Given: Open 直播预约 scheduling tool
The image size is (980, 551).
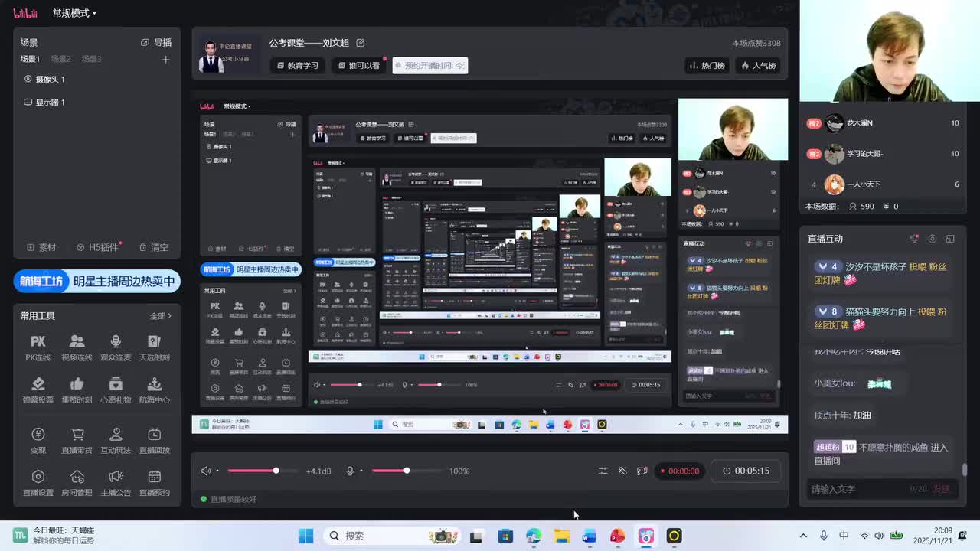Looking at the screenshot, I should (x=155, y=484).
